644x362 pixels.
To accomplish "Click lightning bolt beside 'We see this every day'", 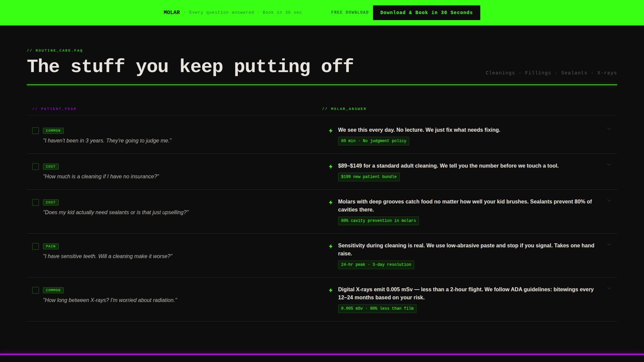I will [331, 131].
